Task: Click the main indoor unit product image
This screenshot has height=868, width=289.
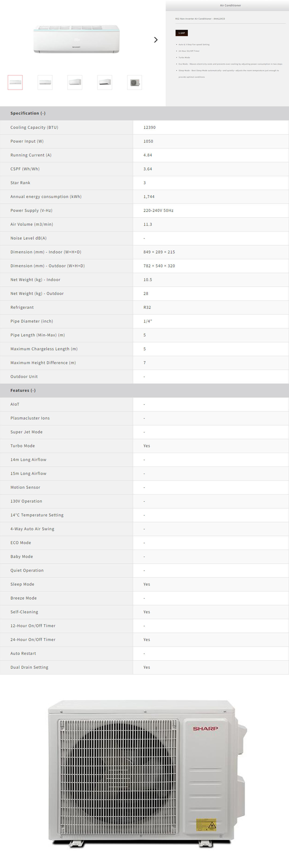Action: tap(76, 39)
